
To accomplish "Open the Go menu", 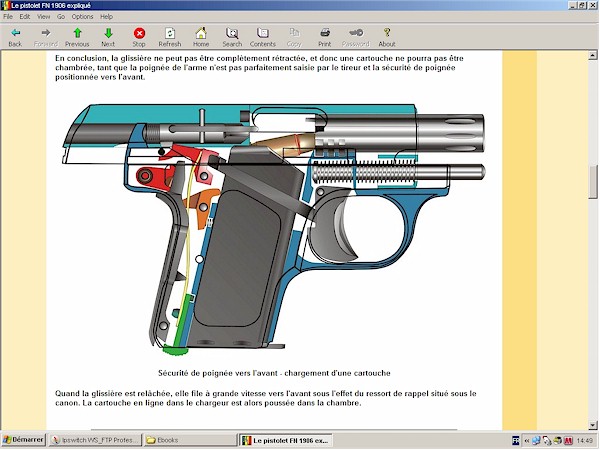I will [x=61, y=16].
